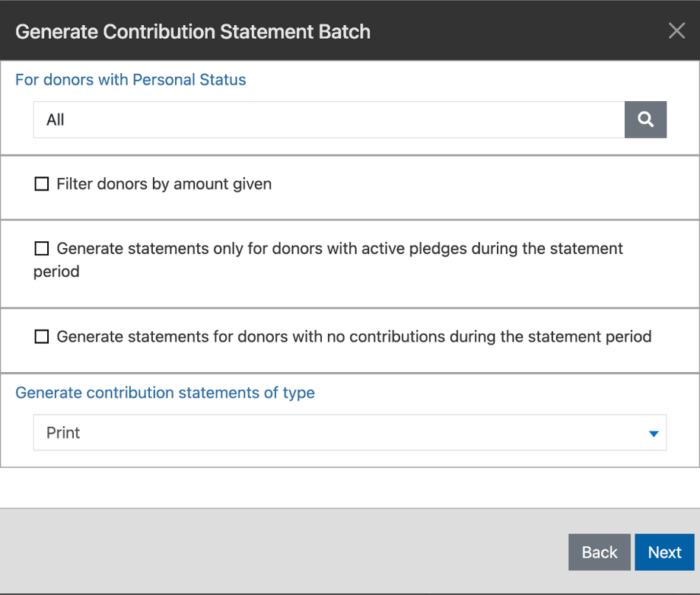
Task: Click the 'For donors with Personal Status' heading
Action: coord(130,79)
